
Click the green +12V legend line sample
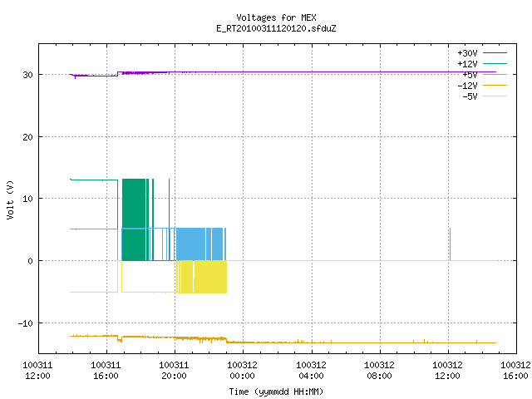[495, 63]
